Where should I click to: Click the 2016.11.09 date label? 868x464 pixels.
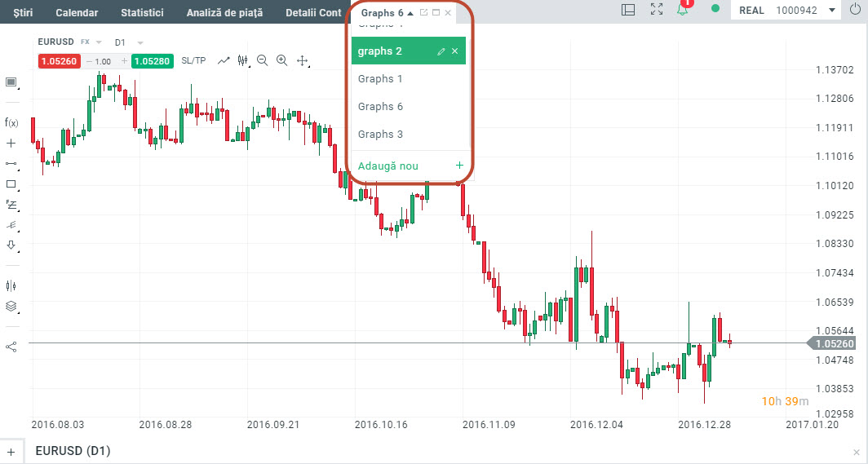click(x=489, y=425)
